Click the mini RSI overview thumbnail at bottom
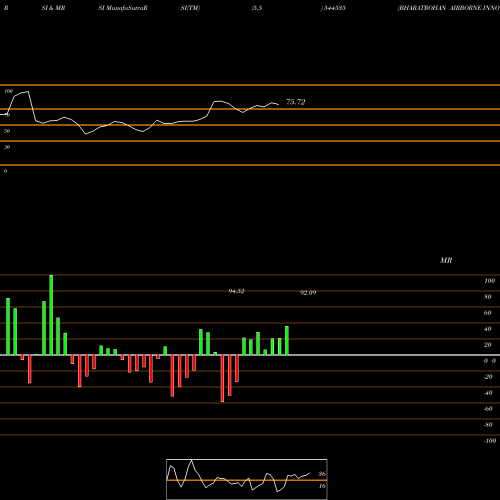The image size is (500, 500). click(247, 479)
